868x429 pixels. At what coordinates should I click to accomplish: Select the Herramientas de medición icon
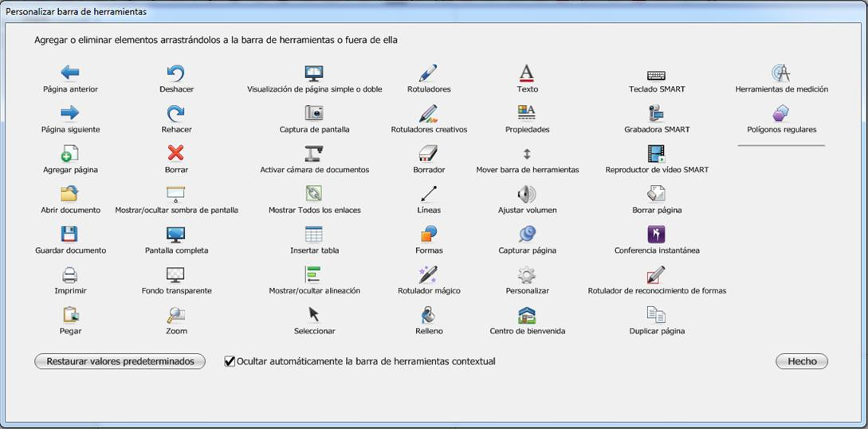point(781,73)
